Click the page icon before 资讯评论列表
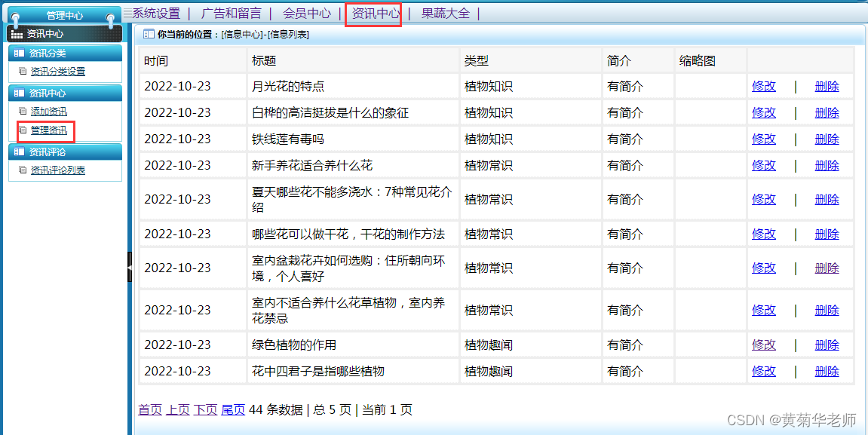 pyautogui.click(x=23, y=170)
